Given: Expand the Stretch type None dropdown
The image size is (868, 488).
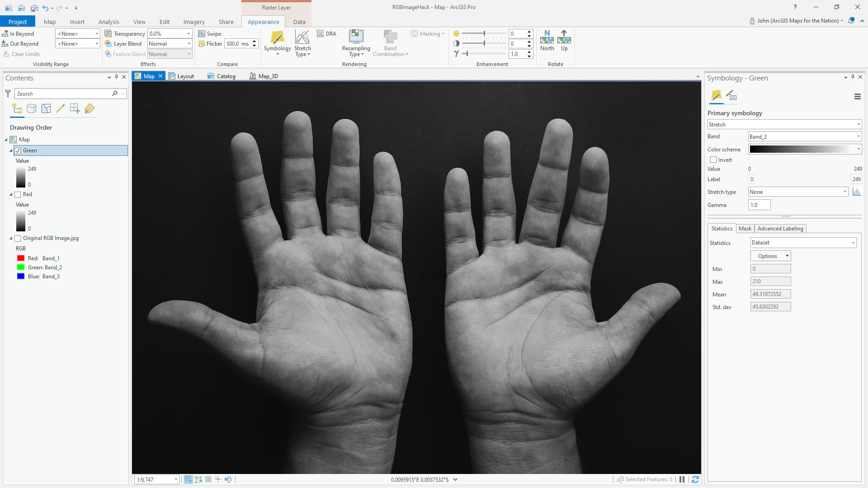Looking at the screenshot, I should [797, 192].
